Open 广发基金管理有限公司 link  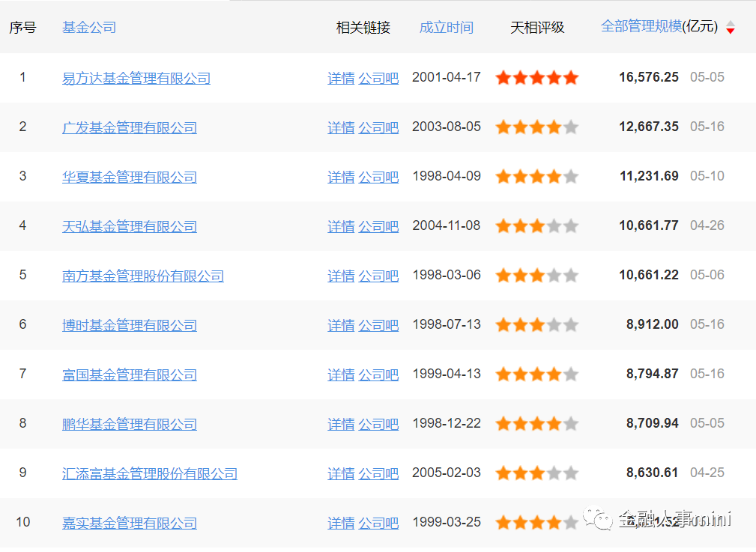click(x=130, y=128)
